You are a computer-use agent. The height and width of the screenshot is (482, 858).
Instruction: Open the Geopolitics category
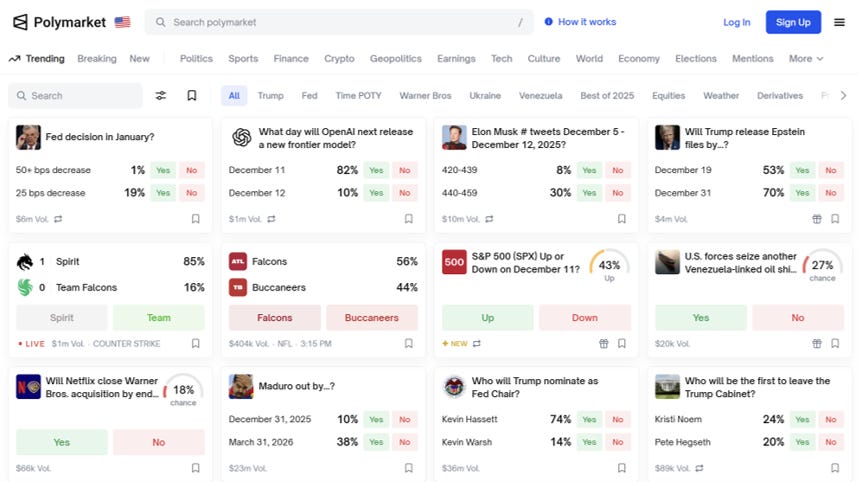396,59
